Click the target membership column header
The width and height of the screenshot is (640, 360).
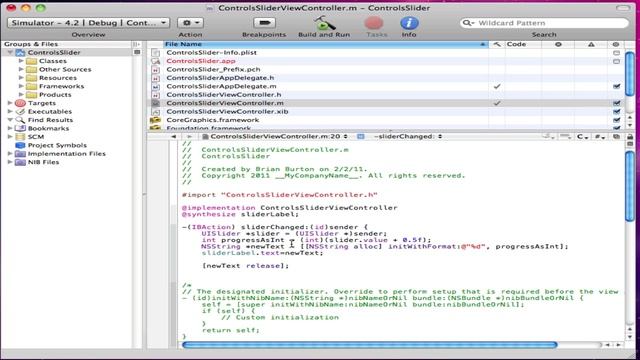pyautogui.click(x=616, y=44)
